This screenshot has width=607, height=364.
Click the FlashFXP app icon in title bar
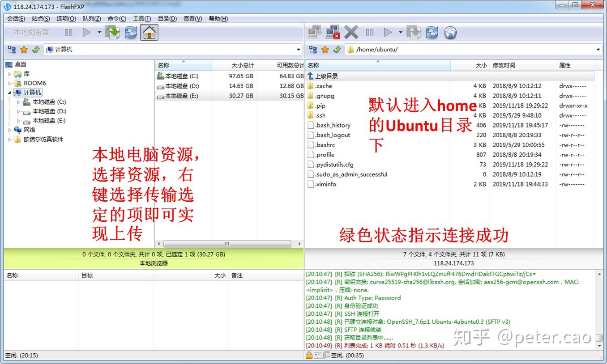pos(7,7)
